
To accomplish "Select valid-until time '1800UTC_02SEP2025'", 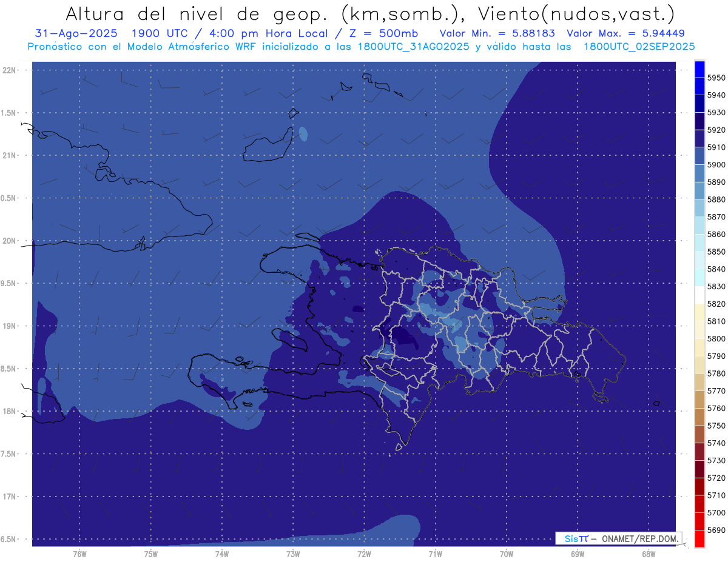I will 639,47.
